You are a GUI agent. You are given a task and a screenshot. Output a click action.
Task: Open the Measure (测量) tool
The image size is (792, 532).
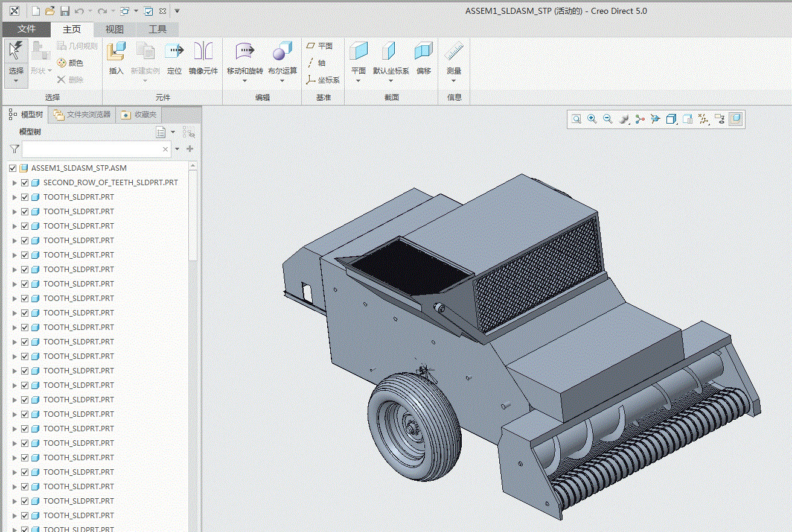pos(454,52)
